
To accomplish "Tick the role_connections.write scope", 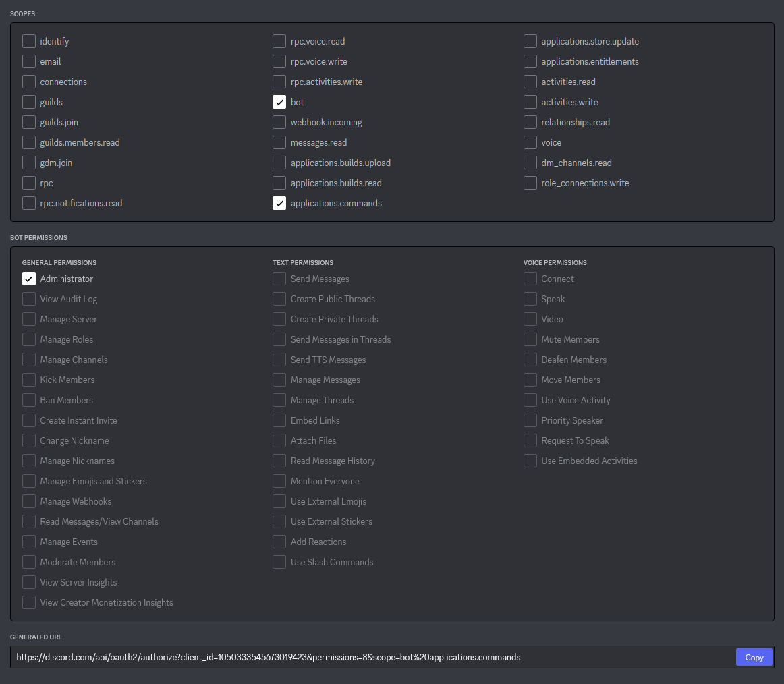I will point(530,183).
